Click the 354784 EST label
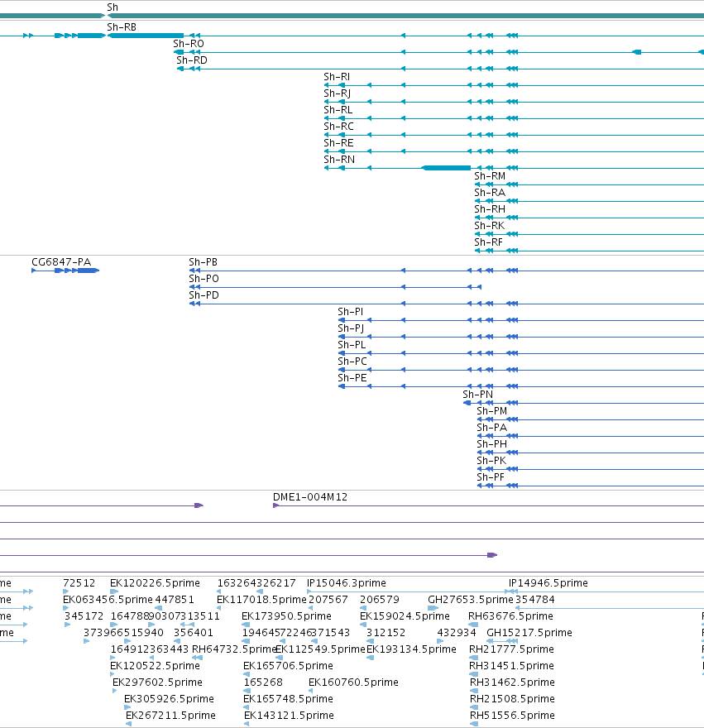 (x=535, y=600)
